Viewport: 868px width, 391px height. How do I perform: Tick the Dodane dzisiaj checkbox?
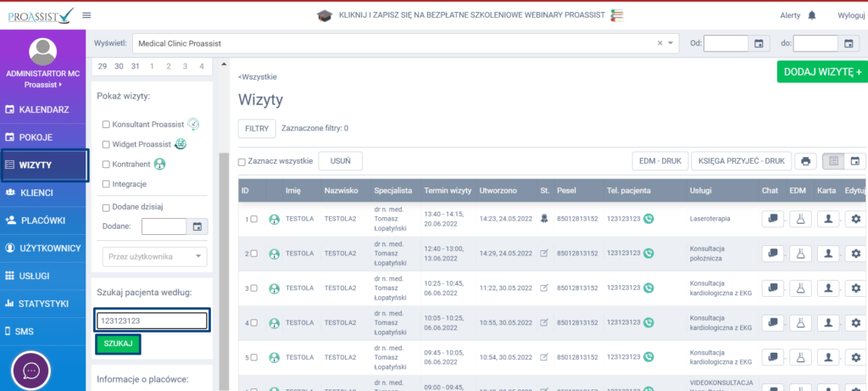coord(106,207)
